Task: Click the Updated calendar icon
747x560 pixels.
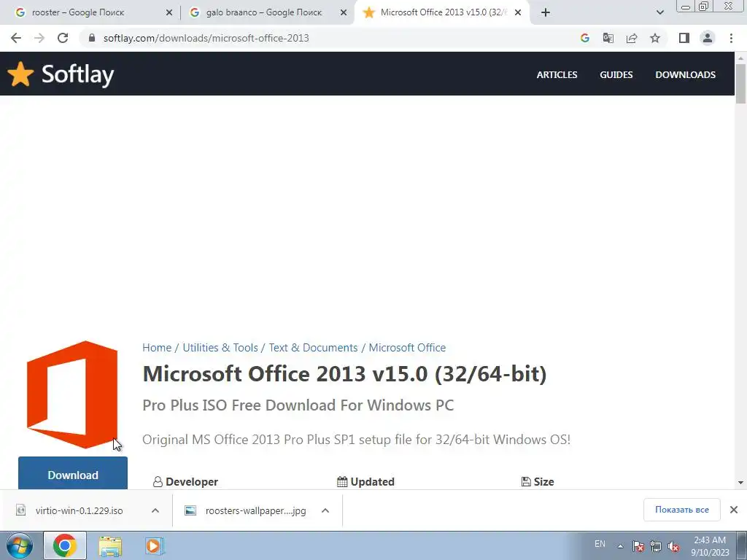Action: pos(342,482)
